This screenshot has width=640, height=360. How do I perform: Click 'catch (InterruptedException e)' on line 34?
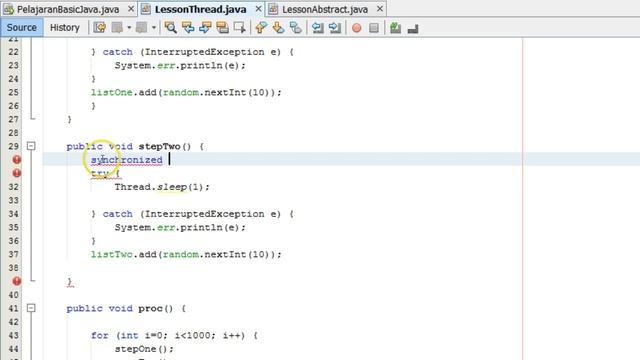[192, 214]
